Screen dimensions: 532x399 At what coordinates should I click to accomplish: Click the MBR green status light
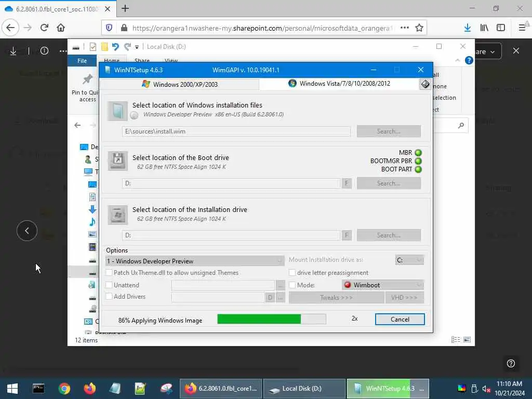pos(418,153)
